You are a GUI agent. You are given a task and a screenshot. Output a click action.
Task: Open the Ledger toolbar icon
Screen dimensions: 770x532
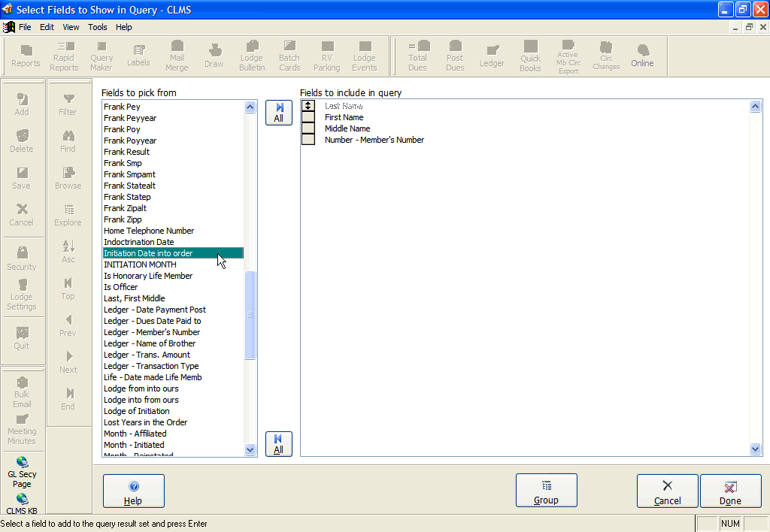(x=492, y=56)
